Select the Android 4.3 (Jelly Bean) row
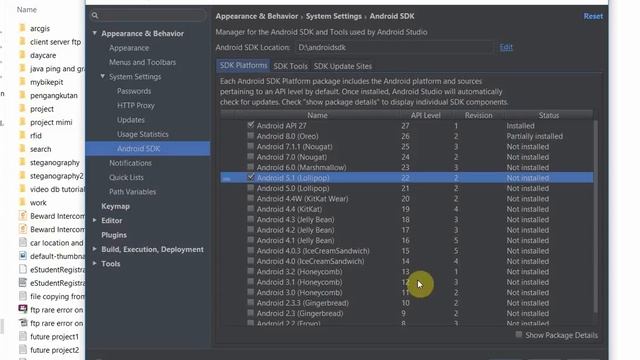Screen dimensions: 640x360 [x=407, y=220]
